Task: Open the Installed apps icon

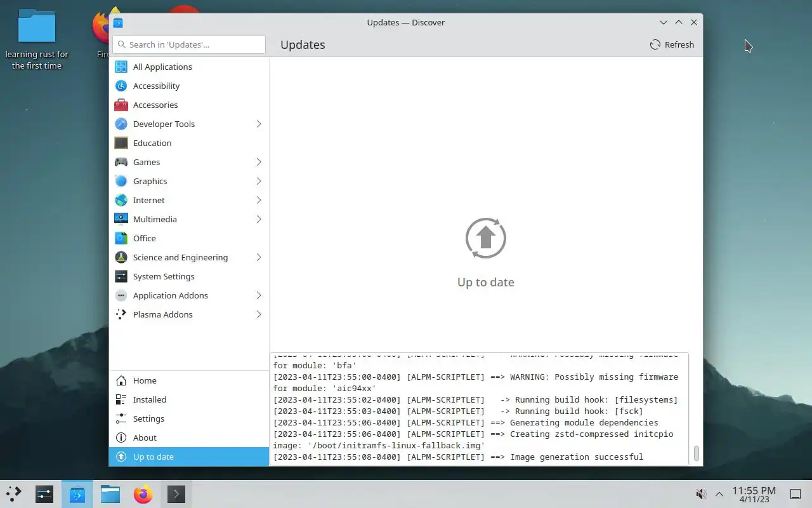Action: coord(121,399)
